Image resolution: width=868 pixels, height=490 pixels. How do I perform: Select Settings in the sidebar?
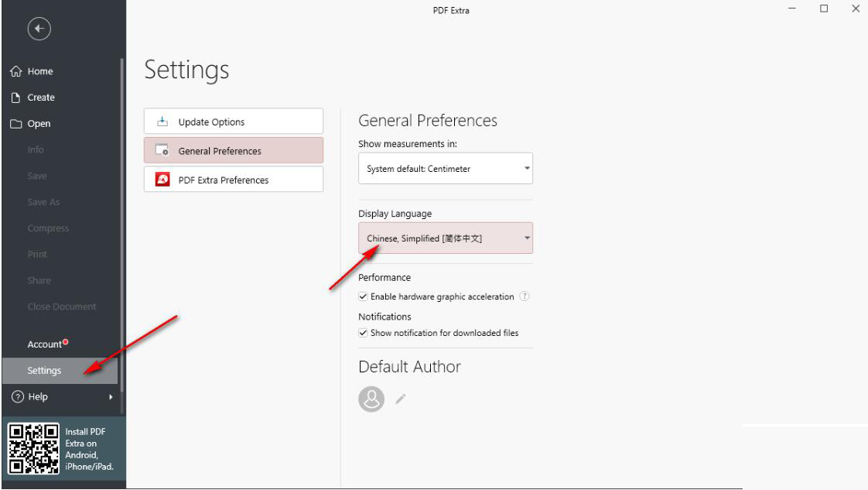pyautogui.click(x=60, y=371)
